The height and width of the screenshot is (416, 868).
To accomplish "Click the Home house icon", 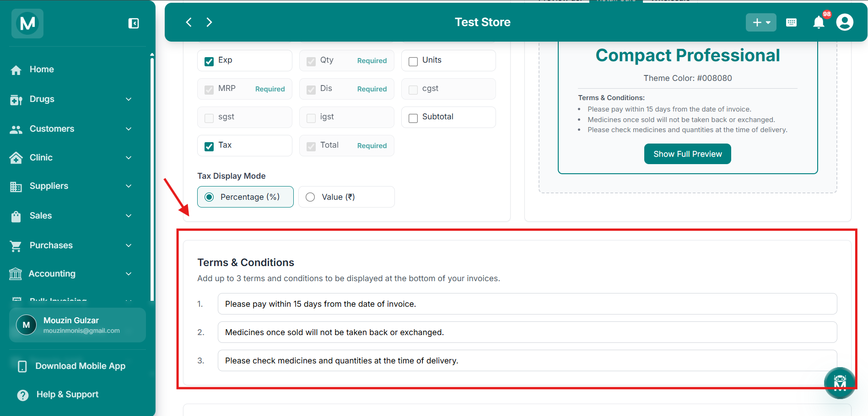I will [16, 69].
